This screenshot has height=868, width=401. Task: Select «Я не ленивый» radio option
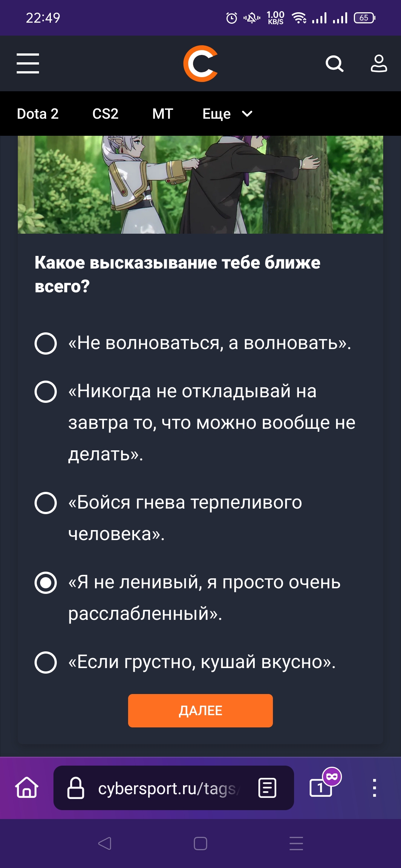click(x=46, y=583)
